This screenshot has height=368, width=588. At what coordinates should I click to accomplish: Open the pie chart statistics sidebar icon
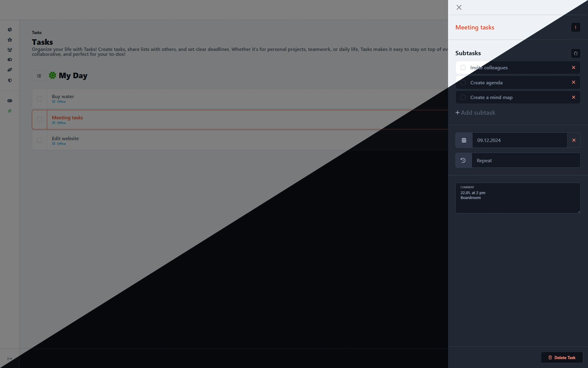click(10, 29)
